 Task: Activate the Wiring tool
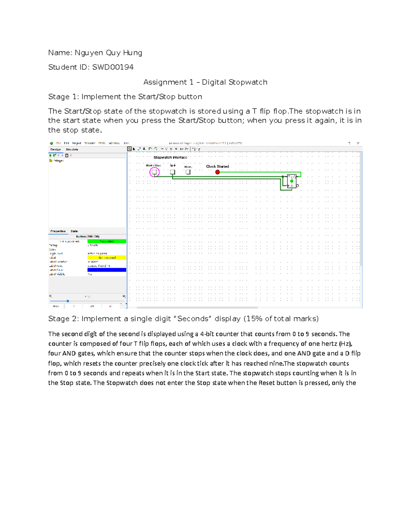click(x=139, y=148)
